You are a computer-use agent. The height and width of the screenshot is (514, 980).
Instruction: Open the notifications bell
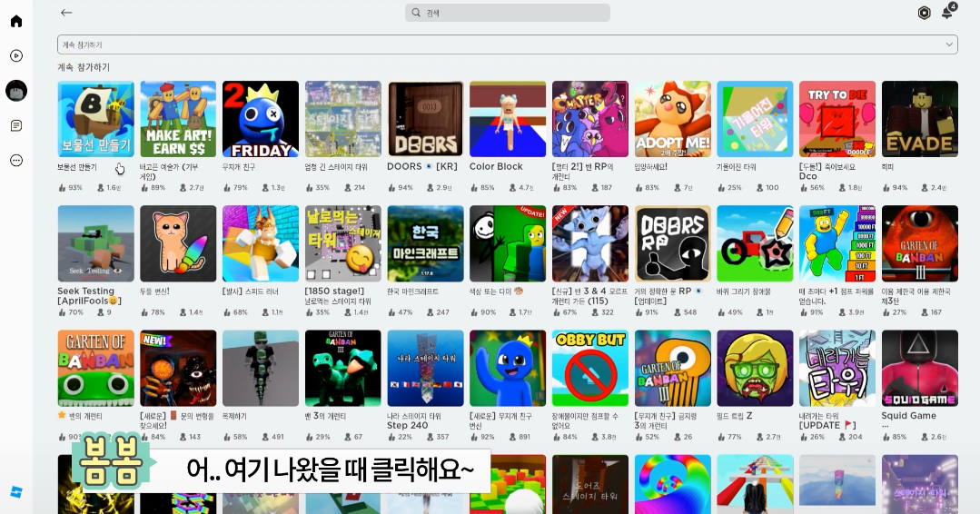pos(947,13)
